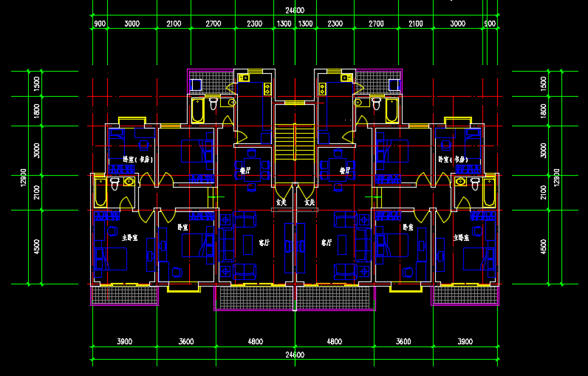The image size is (588, 376).
Task: Click the 4800 dimension under the left living room
Action: pos(256,341)
